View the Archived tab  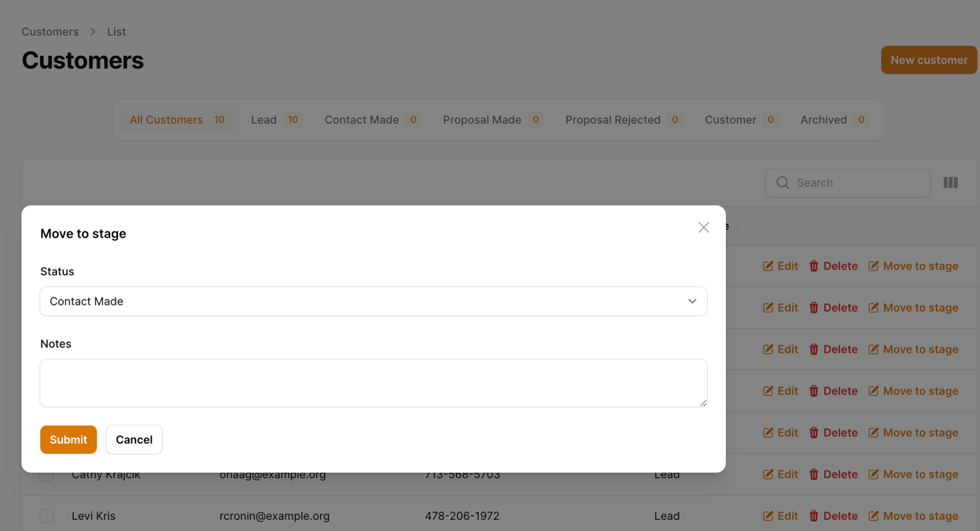point(834,120)
